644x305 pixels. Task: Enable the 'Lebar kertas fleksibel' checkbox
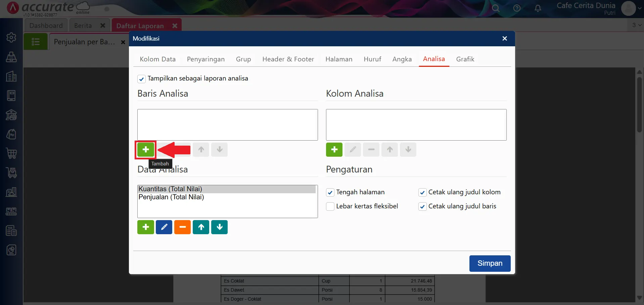coord(330,206)
